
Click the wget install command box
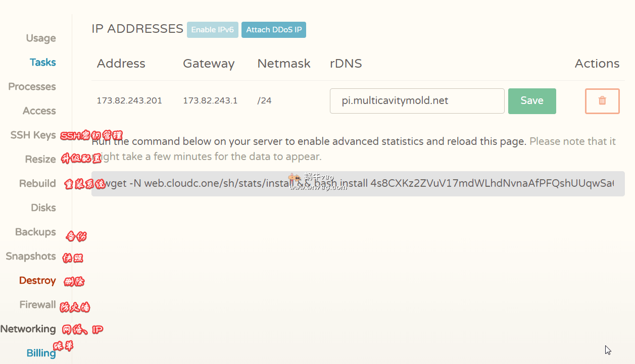[x=358, y=184]
